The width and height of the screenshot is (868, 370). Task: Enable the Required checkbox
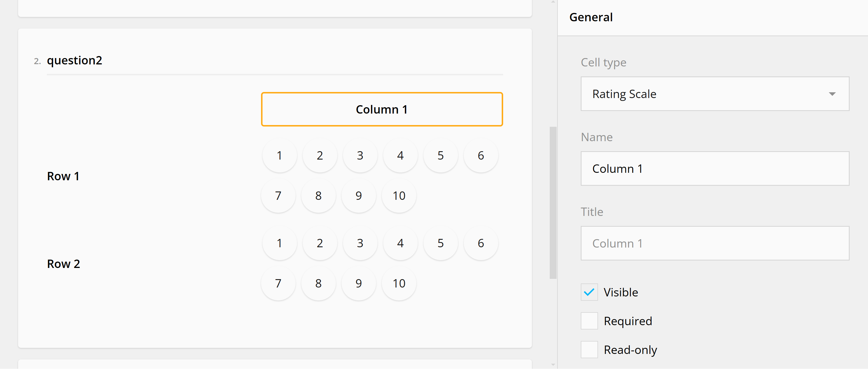589,321
